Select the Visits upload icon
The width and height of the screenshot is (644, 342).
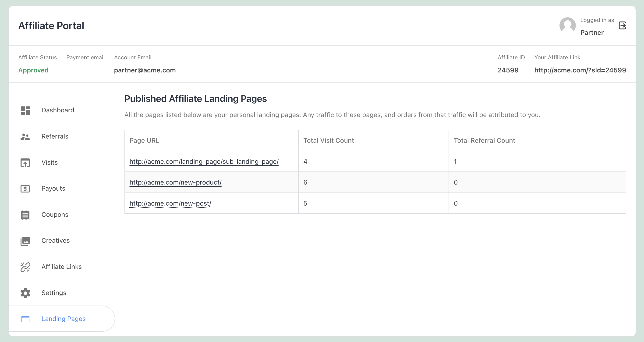pyautogui.click(x=25, y=163)
